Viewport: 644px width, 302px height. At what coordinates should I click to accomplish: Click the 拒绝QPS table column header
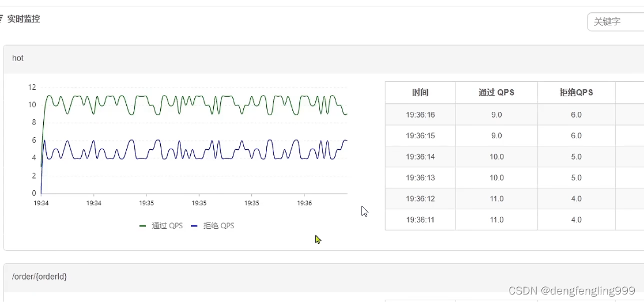click(x=576, y=93)
